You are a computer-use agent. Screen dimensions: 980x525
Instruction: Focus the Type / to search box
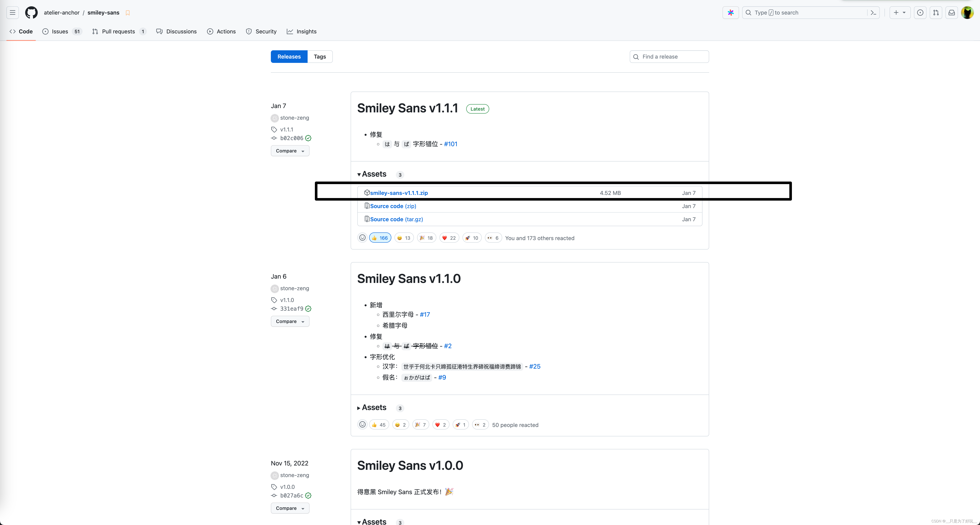(810, 13)
